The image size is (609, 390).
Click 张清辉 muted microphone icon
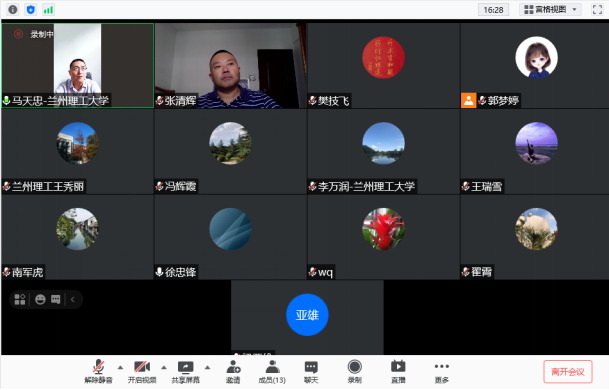click(x=159, y=101)
